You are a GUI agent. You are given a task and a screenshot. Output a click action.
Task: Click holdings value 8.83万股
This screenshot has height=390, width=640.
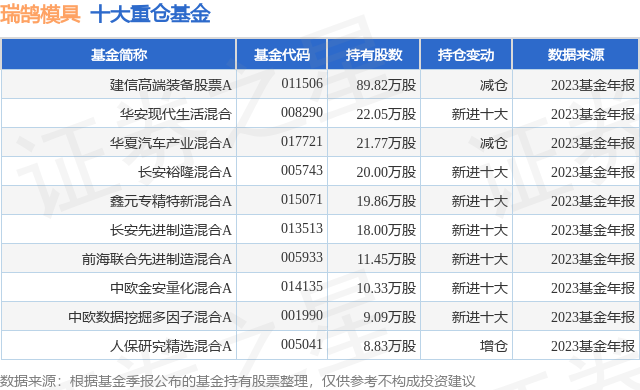[x=390, y=346]
